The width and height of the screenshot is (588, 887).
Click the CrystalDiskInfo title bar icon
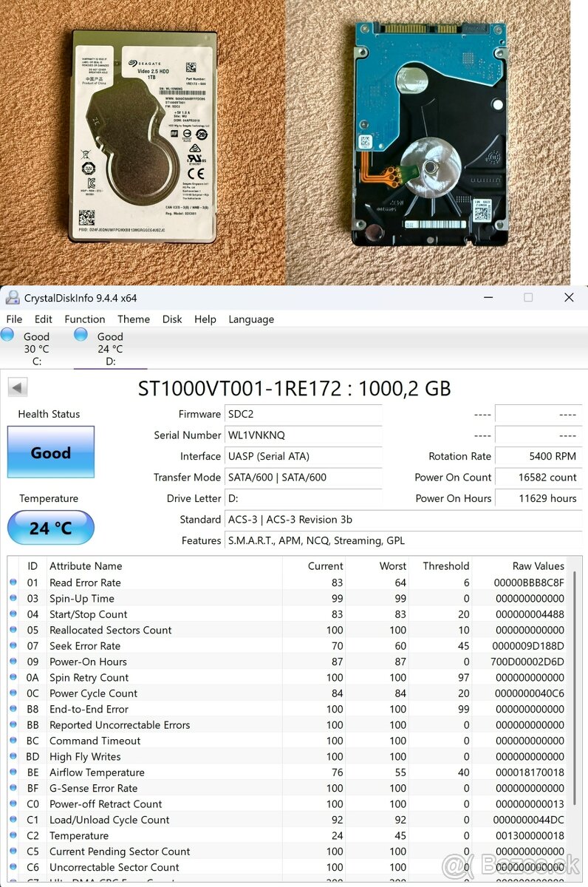coord(13,298)
